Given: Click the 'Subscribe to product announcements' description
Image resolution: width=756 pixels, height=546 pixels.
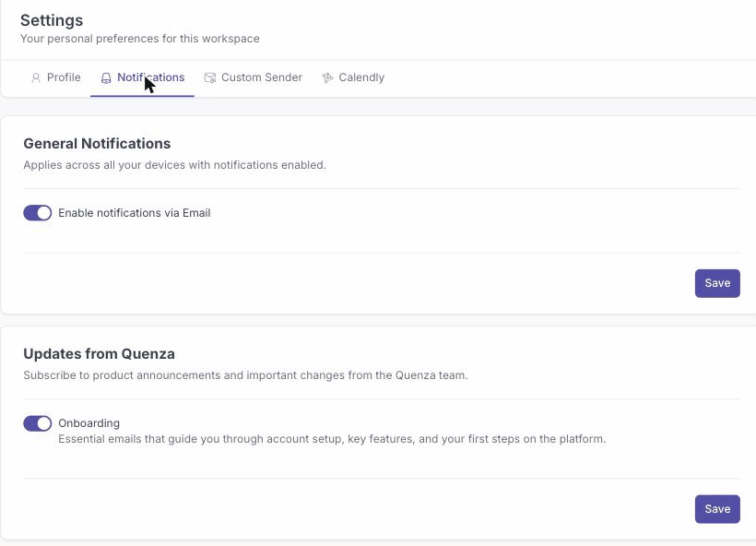Looking at the screenshot, I should pos(245,375).
